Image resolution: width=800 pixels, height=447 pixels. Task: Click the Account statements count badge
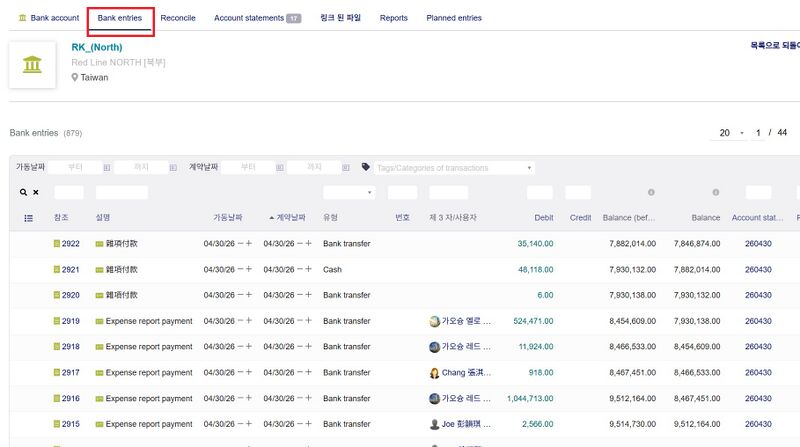click(x=293, y=18)
